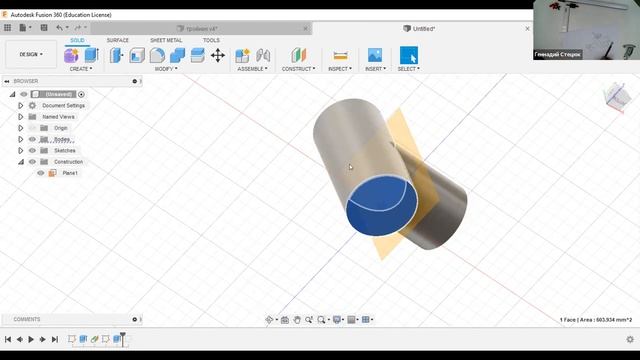The image size is (640, 360).
Task: Select the Press Pull tool
Action: click(116, 55)
